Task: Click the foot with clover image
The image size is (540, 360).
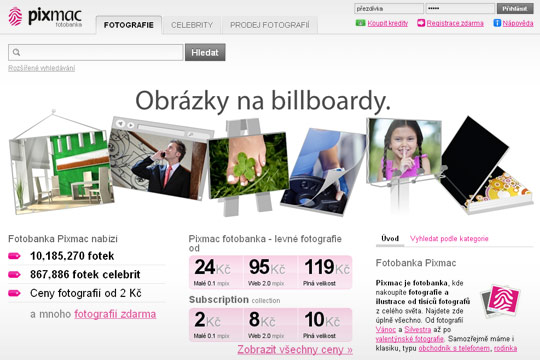Action: click(x=248, y=166)
